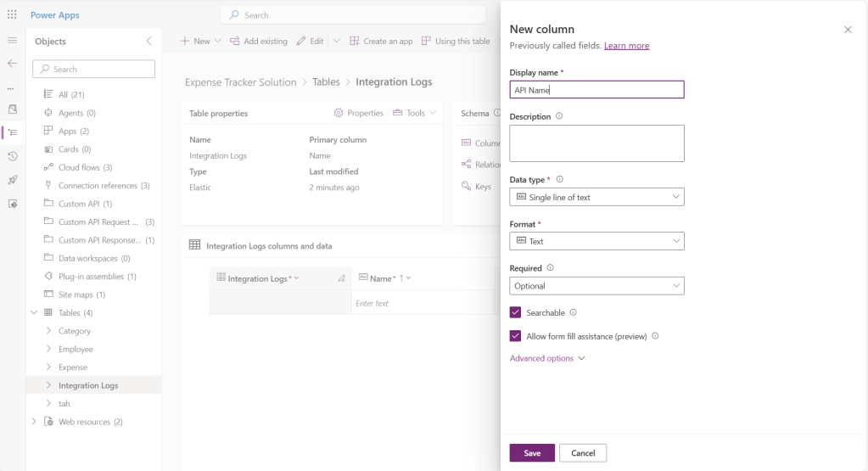The height and width of the screenshot is (471, 868).
Task: Open the Required dropdown
Action: [596, 286]
